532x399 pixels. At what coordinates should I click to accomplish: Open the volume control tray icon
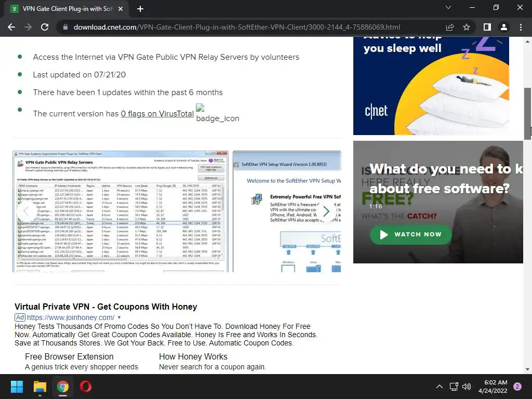click(x=467, y=387)
